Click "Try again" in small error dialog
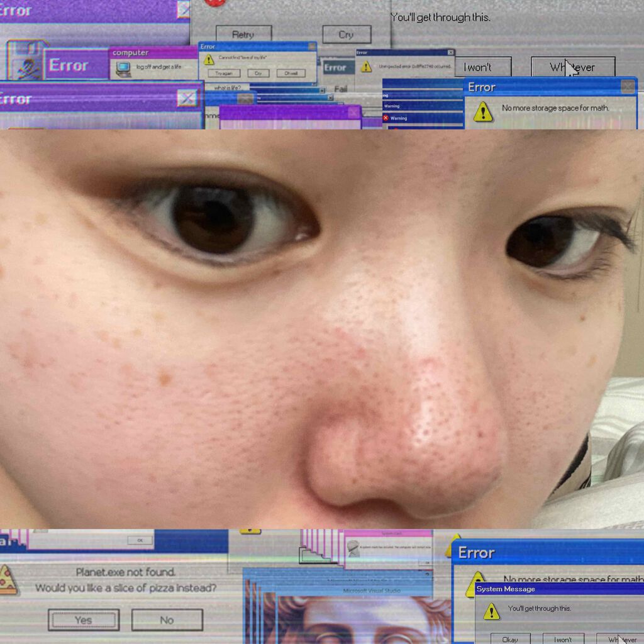 click(224, 74)
